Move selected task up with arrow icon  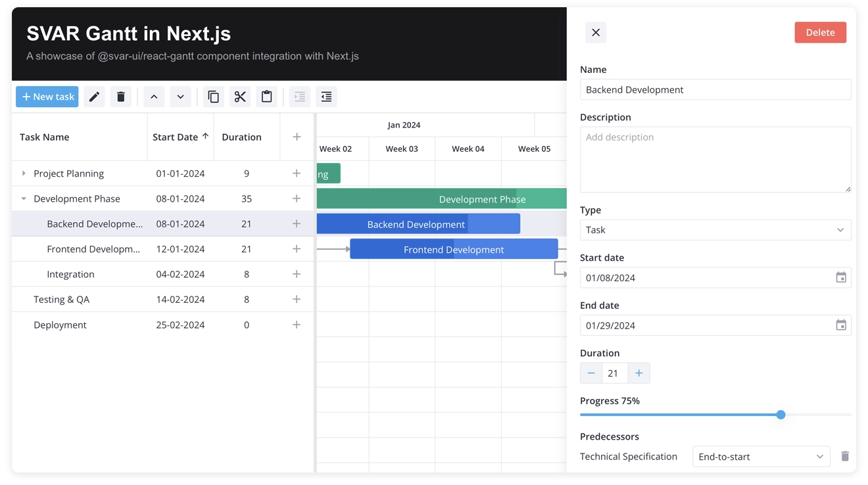[x=153, y=97]
